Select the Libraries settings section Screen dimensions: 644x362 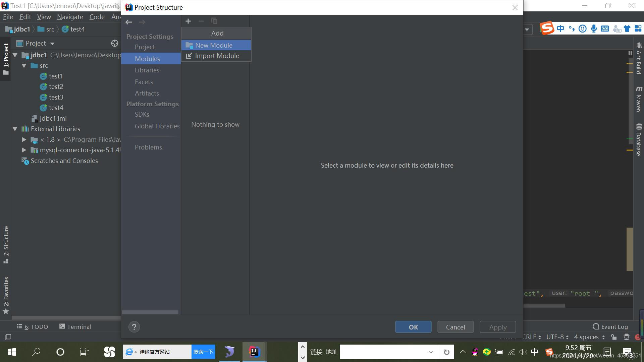[147, 70]
